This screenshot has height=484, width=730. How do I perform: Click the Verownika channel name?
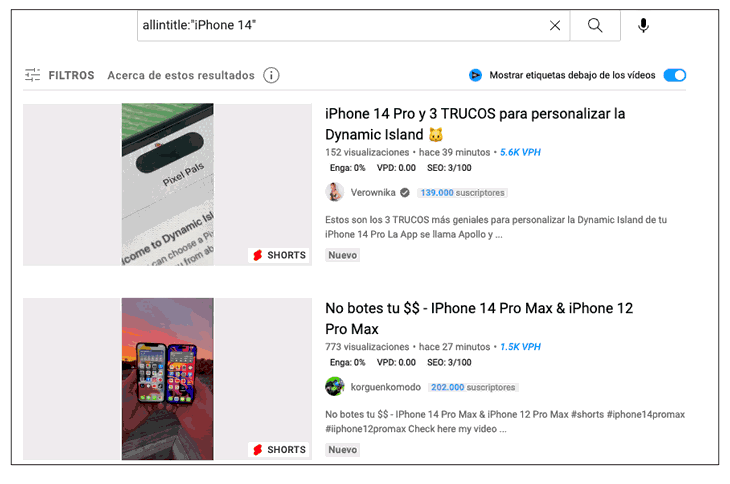(x=373, y=192)
